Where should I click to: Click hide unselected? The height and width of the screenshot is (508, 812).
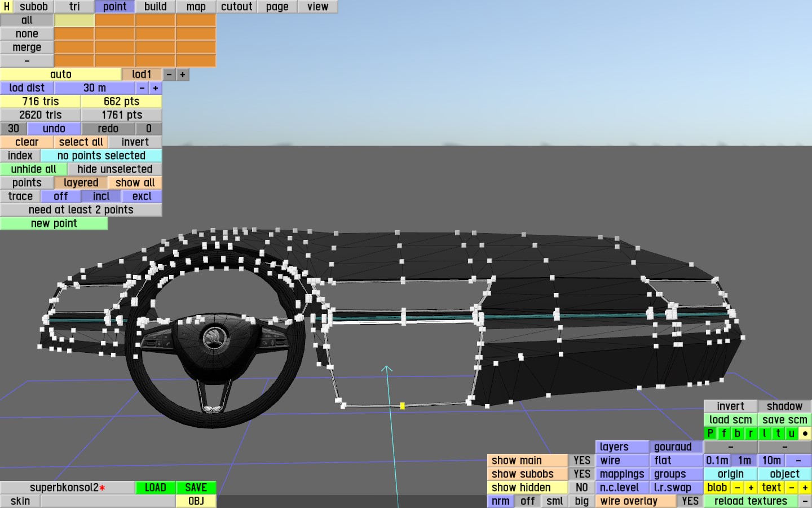point(115,169)
